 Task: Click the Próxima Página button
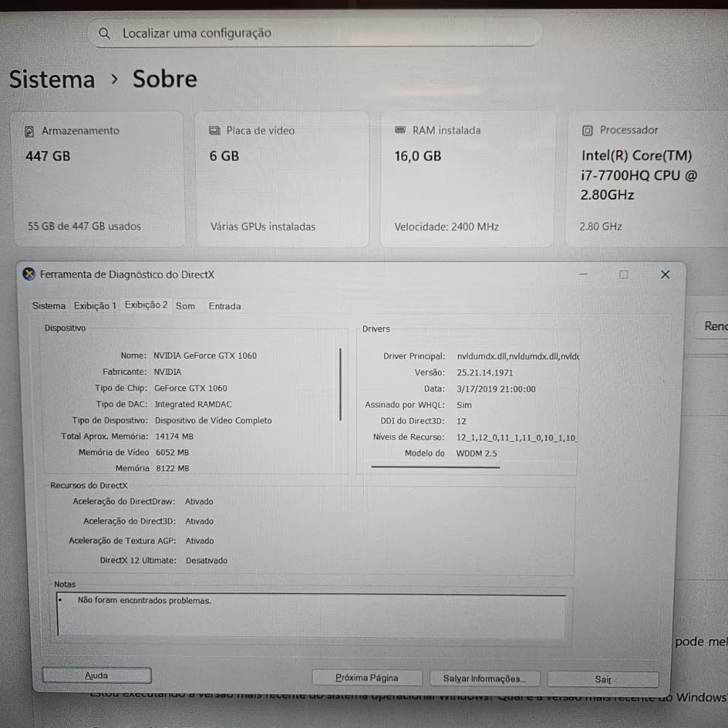tap(366, 678)
